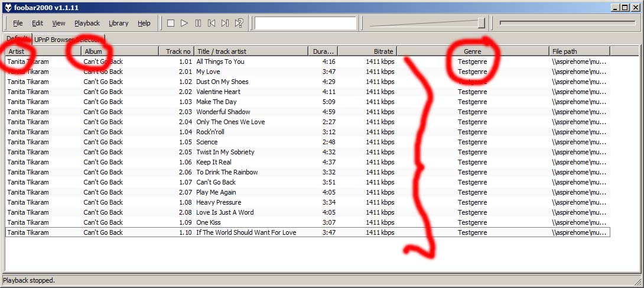Sort by Title / track artist column
Image resolution: width=644 pixels, height=288 pixels.
pos(251,51)
